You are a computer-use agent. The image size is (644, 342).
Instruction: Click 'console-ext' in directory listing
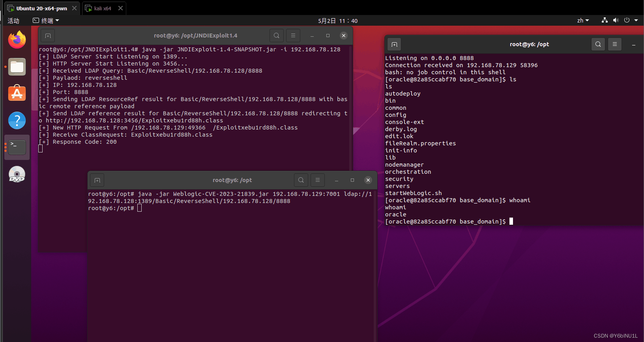pos(404,122)
